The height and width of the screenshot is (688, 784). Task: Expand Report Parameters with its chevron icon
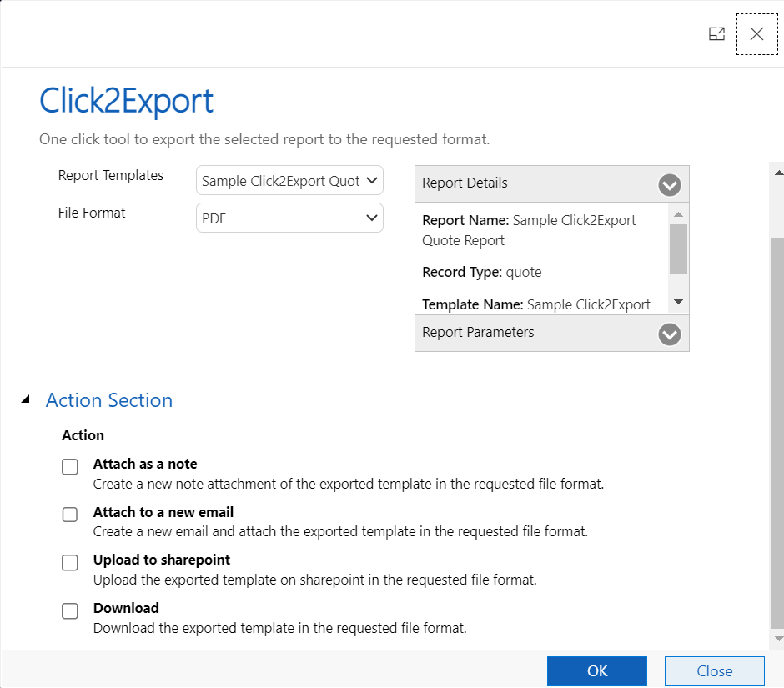click(669, 334)
